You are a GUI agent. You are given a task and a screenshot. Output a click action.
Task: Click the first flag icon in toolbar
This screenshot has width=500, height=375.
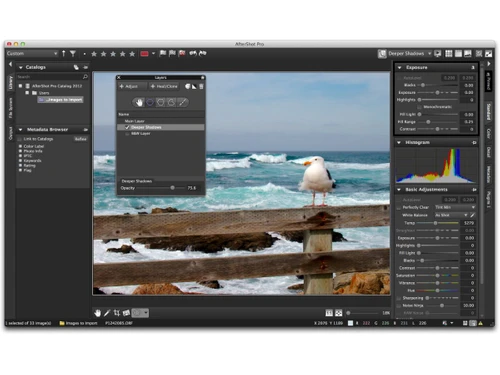(x=163, y=53)
